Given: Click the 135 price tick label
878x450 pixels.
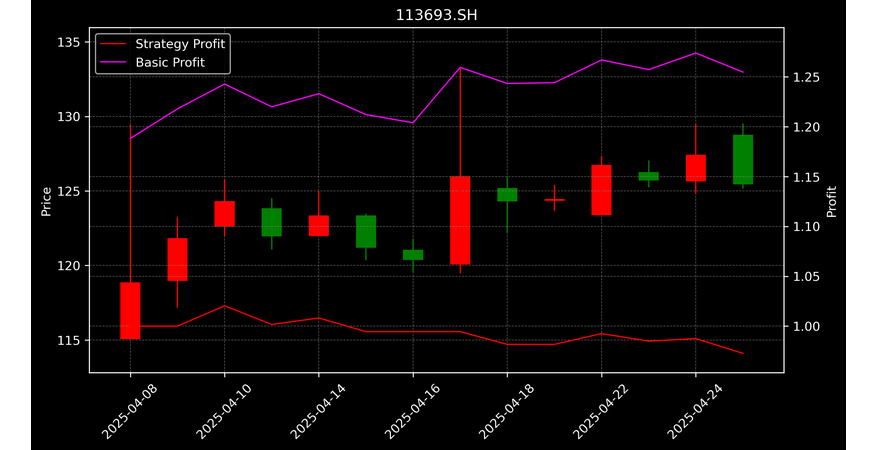Looking at the screenshot, I should tap(68, 43).
